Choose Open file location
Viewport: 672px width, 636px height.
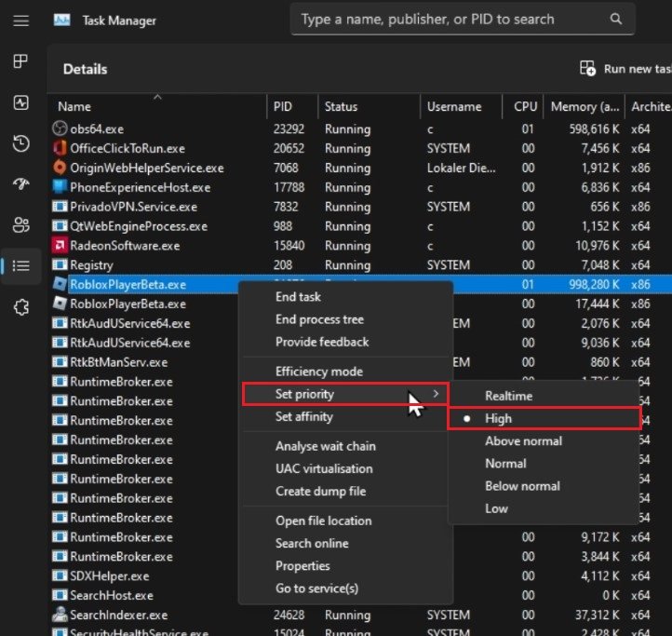(345, 521)
